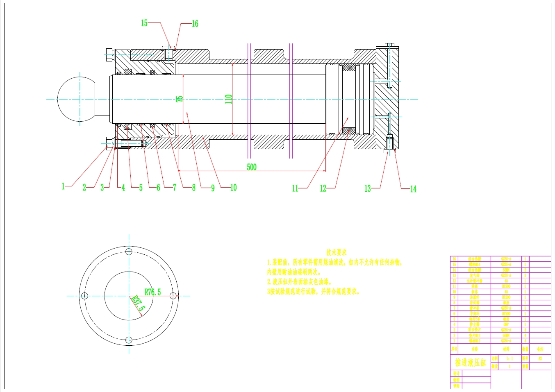The width and height of the screenshot is (555, 392).
Task: Select callout label 13 by the end cap
Action: 368,188
